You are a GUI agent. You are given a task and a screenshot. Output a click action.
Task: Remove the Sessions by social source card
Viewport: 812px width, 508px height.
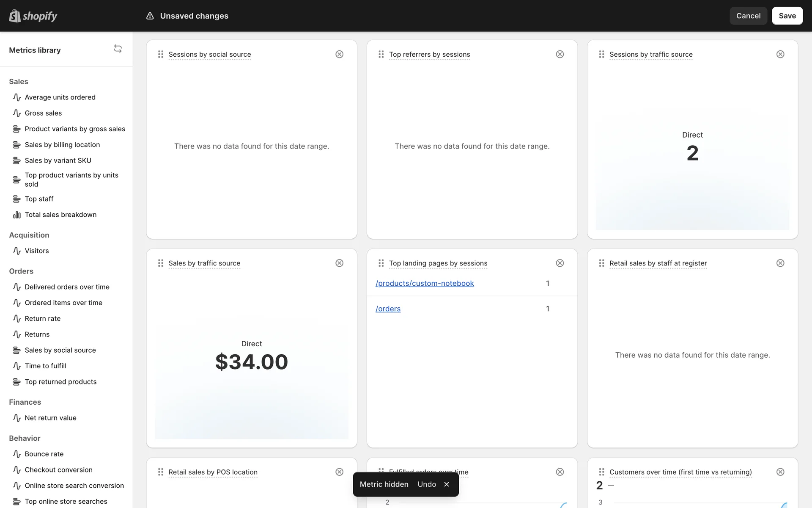tap(339, 54)
